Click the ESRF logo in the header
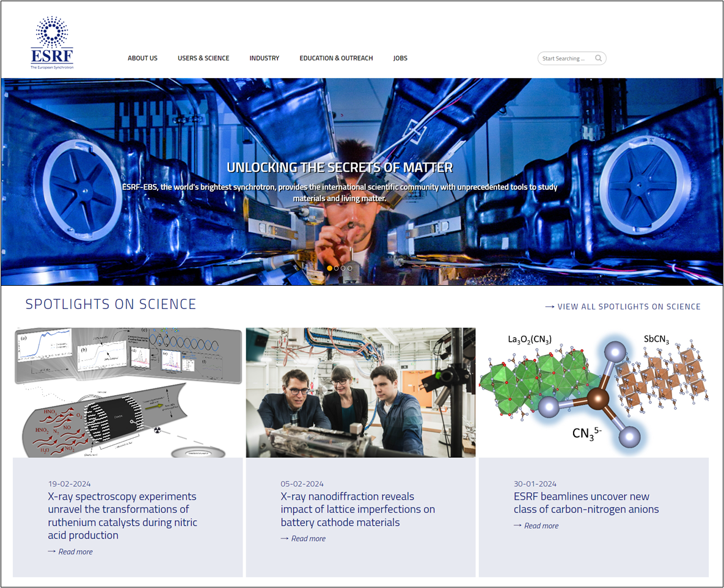 click(x=52, y=43)
